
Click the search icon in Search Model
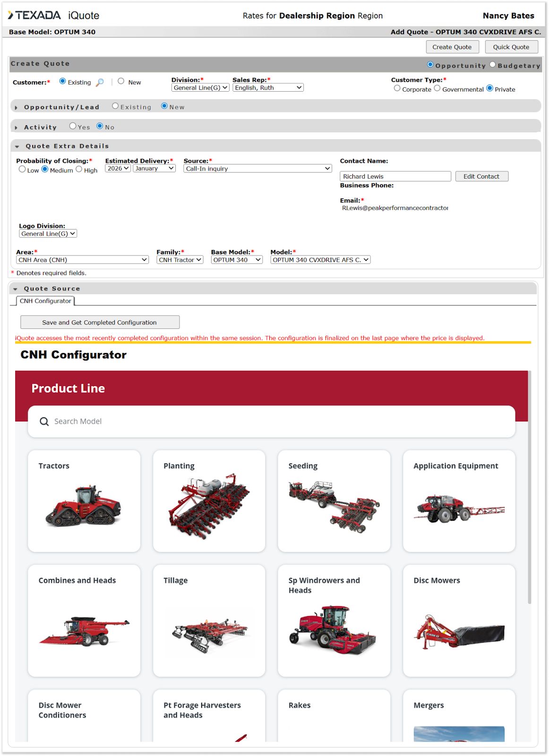pyautogui.click(x=44, y=421)
